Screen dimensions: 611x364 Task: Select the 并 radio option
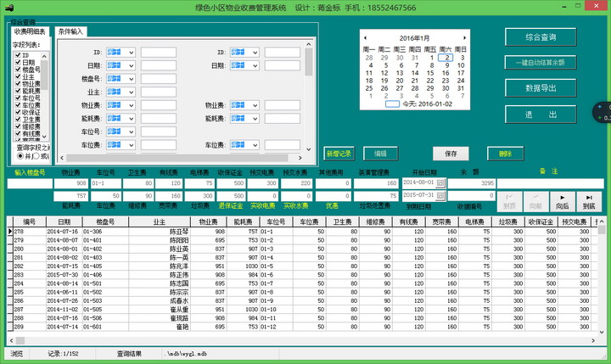click(x=20, y=156)
